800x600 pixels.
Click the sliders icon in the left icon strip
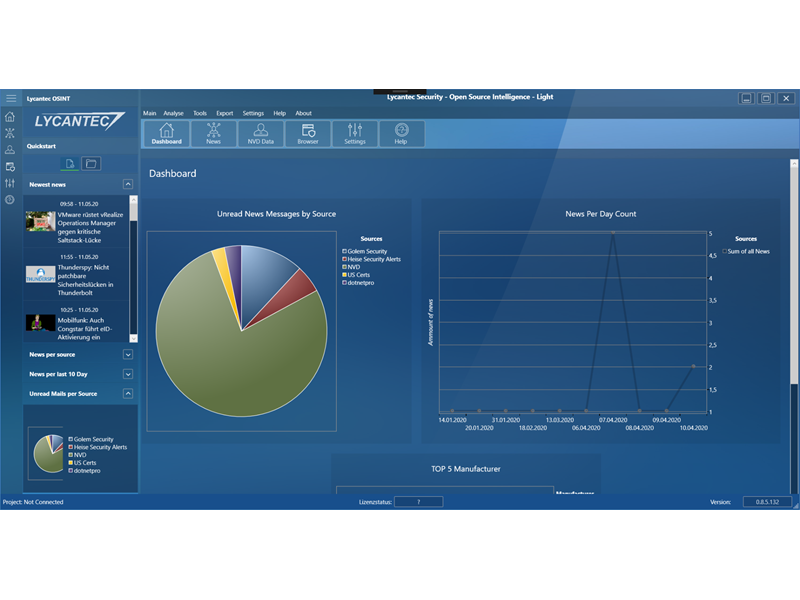10,183
